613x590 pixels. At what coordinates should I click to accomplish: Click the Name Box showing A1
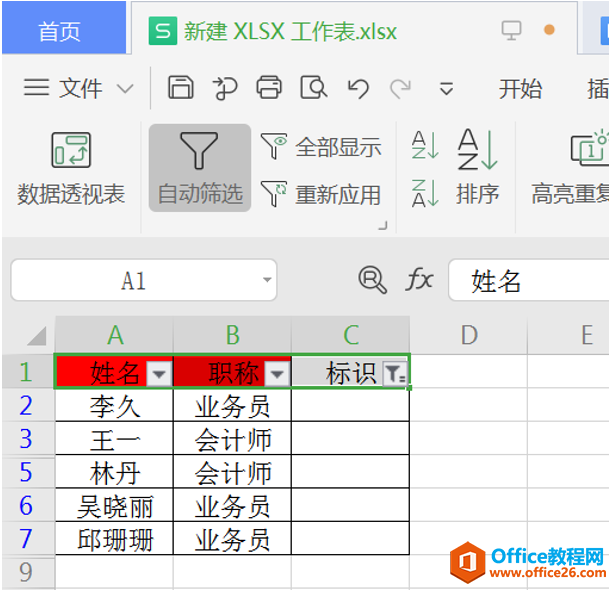pos(144,280)
